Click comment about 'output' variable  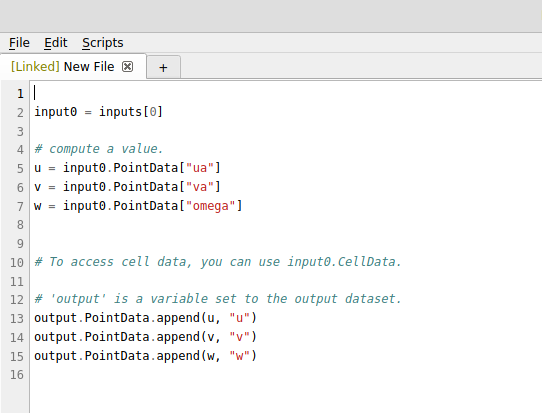click(x=218, y=299)
